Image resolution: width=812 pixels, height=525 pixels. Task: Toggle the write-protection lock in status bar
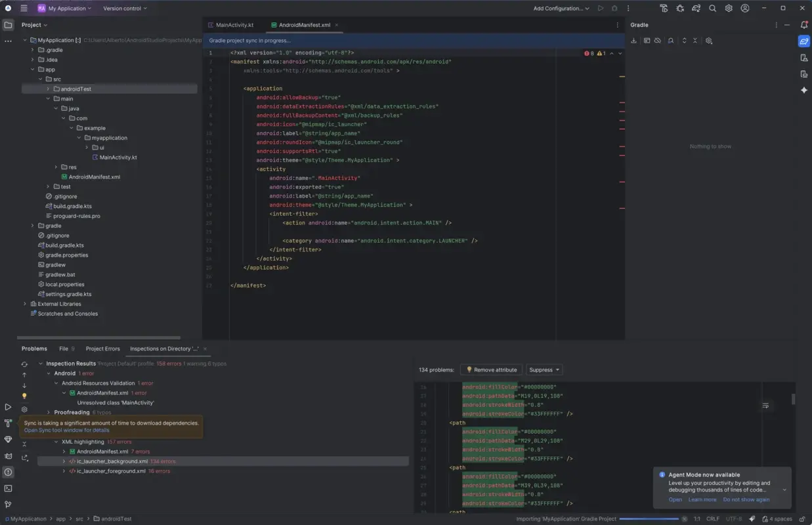pos(803,519)
